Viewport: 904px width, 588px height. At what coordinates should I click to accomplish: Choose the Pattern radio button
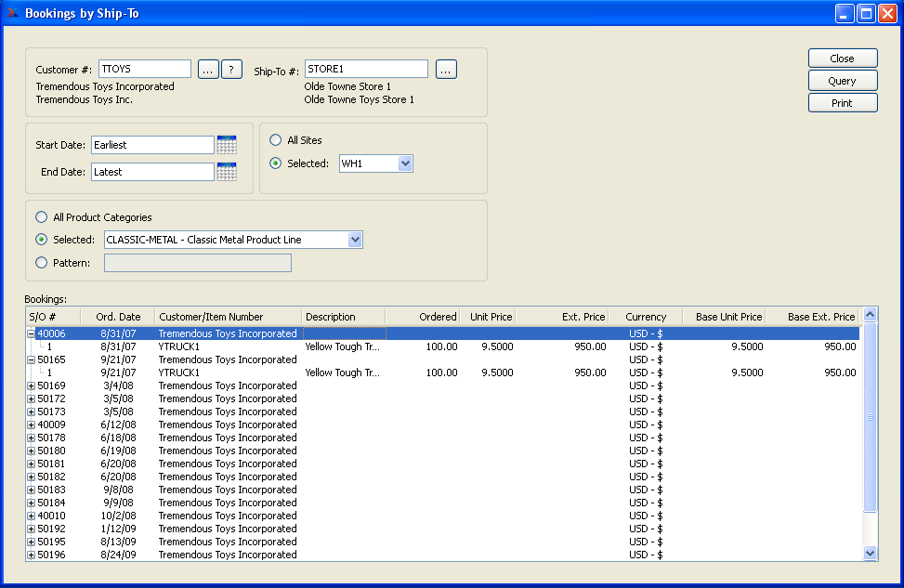pyautogui.click(x=41, y=263)
